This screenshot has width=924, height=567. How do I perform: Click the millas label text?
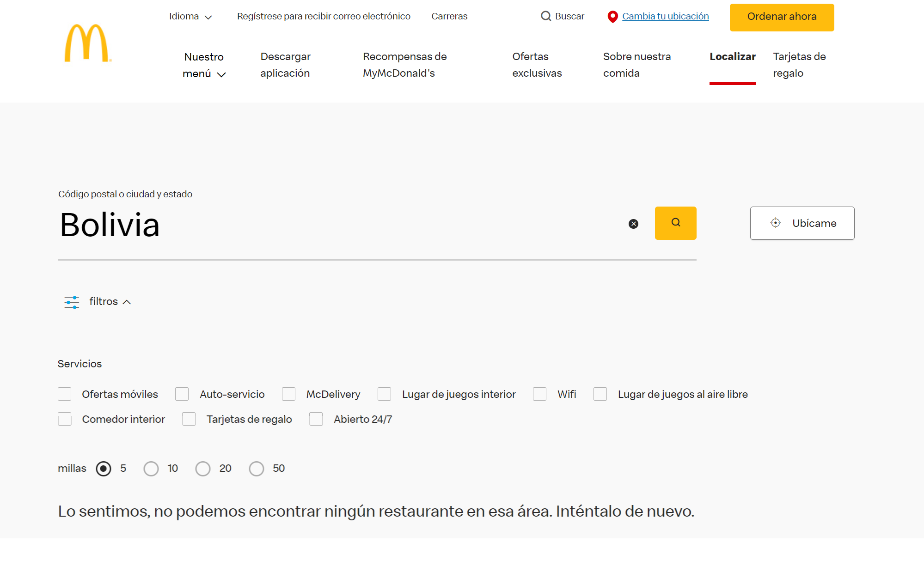pyautogui.click(x=72, y=469)
